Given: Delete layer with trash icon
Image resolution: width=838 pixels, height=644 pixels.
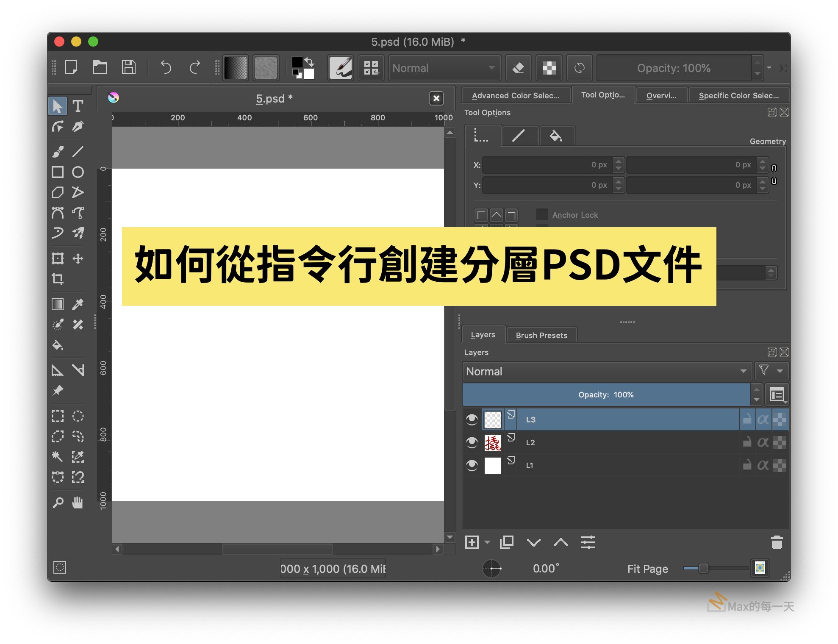Looking at the screenshot, I should 777,542.
